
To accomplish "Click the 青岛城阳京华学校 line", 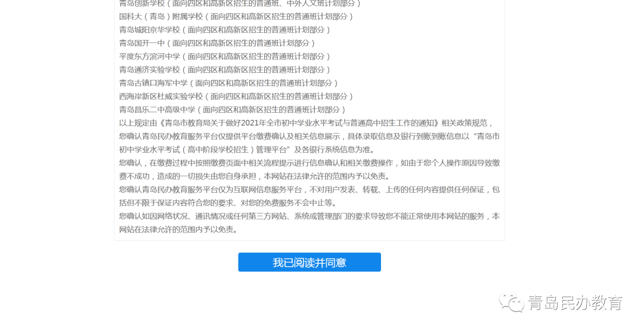I will [x=225, y=30].
